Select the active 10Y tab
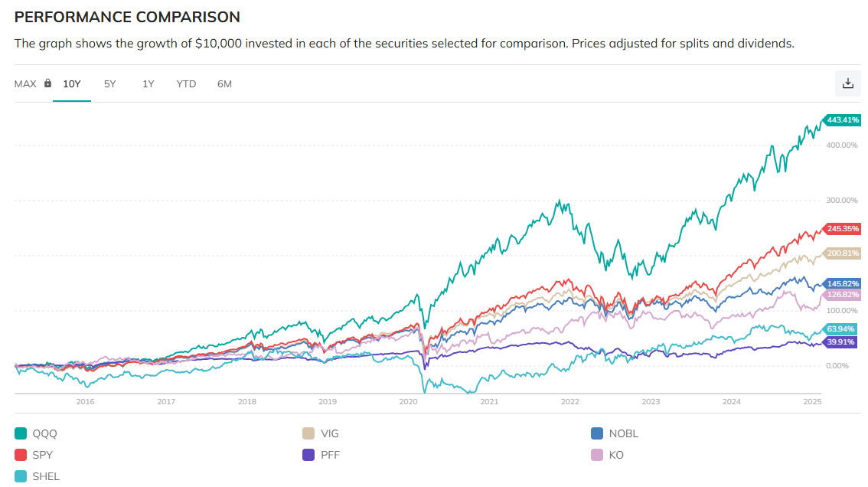 click(x=72, y=83)
